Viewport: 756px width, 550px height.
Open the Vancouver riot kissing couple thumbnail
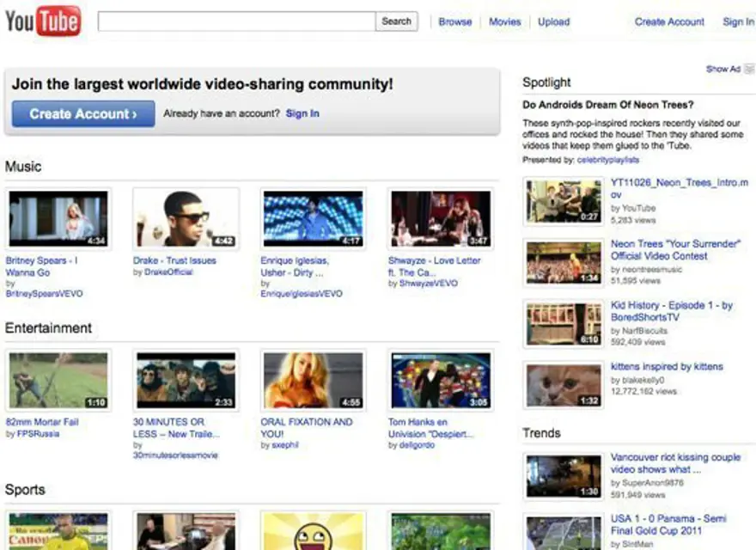tap(564, 476)
